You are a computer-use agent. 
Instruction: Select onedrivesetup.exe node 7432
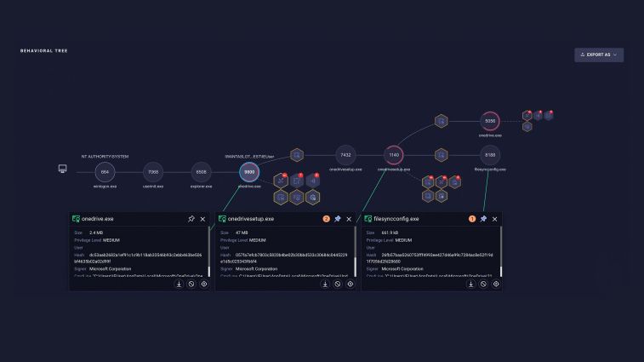point(346,155)
